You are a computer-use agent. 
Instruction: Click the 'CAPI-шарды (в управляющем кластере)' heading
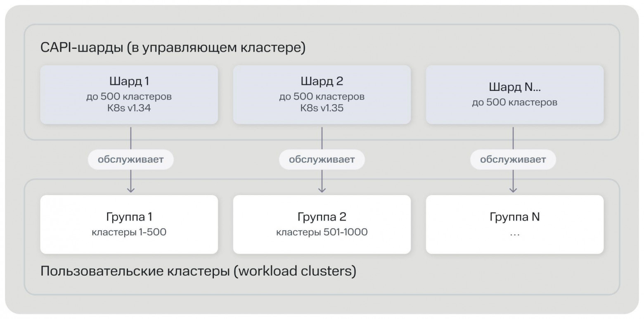(x=173, y=48)
